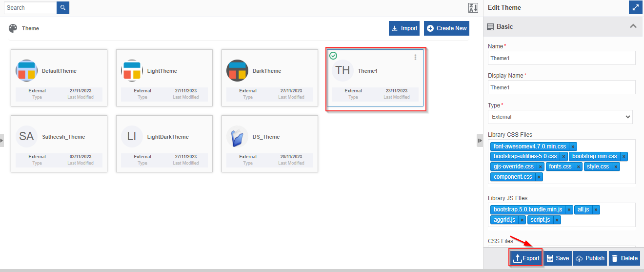This screenshot has width=644, height=272.
Task: Click the Basic section header label
Action: pyautogui.click(x=505, y=26)
